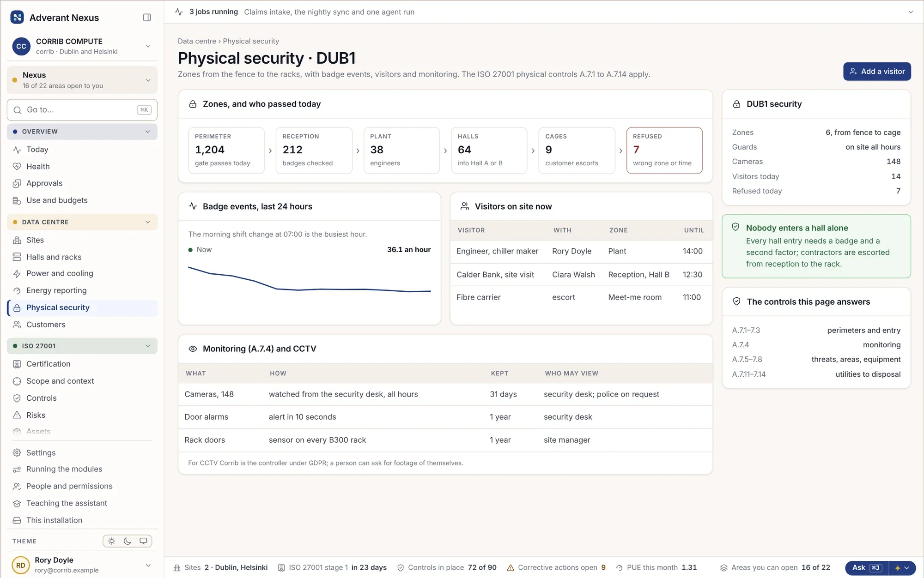Click the Settings gear icon
Screen dimensions: 924x578
tap(17, 453)
